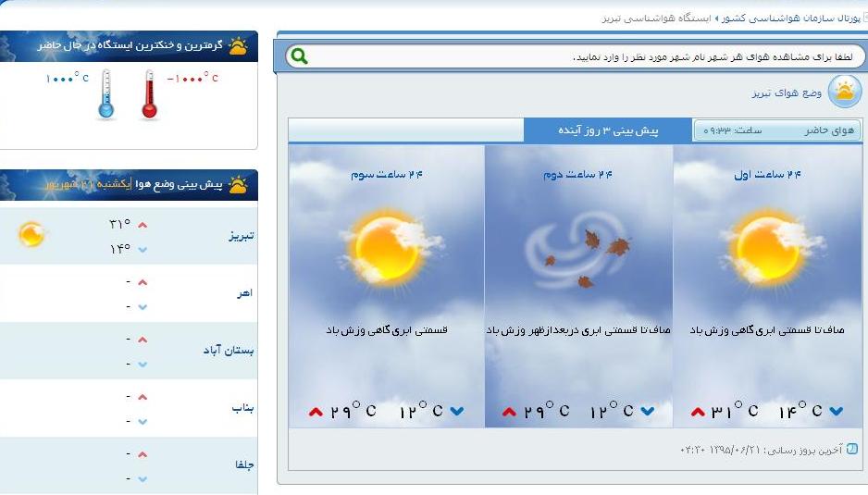868x495 pixels.
Task: Click the blue min arrow in ۲۴ ساعت سوم
Action: pos(457,412)
